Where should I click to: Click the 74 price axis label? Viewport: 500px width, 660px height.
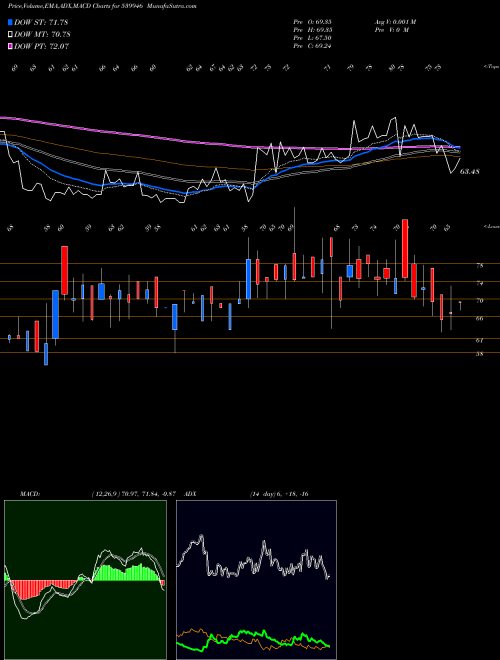click(479, 283)
